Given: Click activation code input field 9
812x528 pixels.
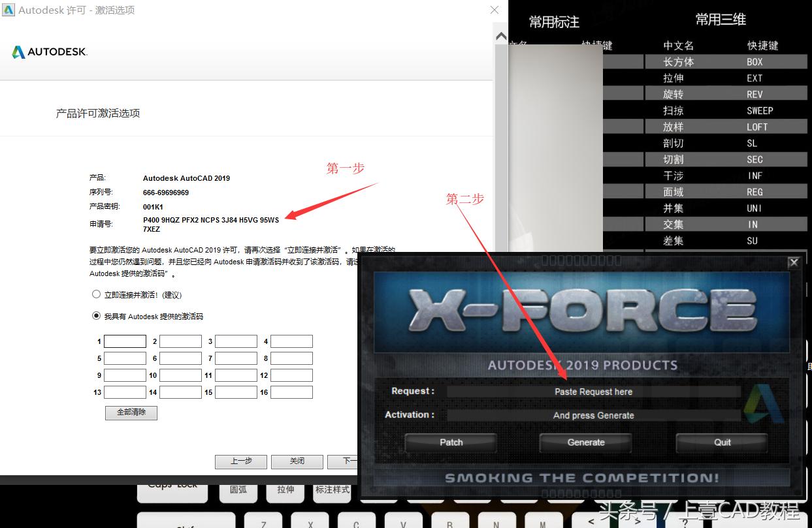Looking at the screenshot, I should point(125,375).
